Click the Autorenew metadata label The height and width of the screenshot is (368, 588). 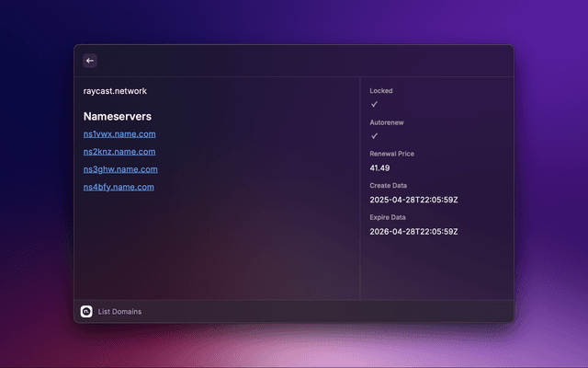387,122
